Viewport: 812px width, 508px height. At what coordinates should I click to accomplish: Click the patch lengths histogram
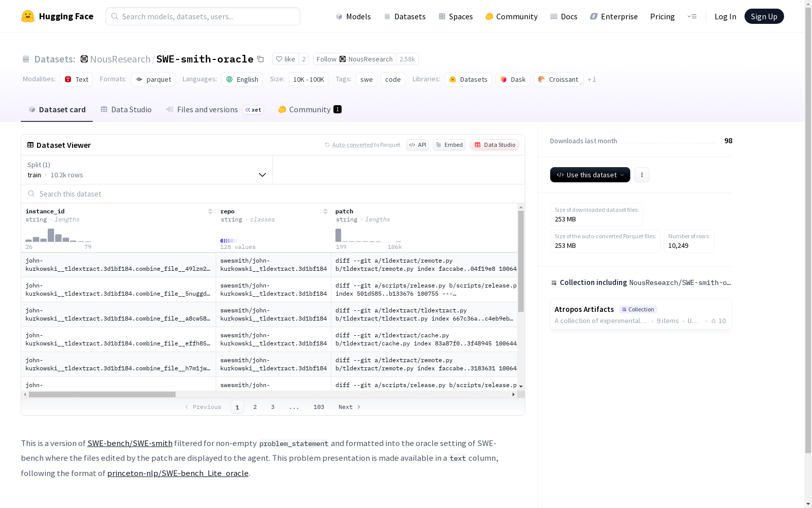[368, 235]
